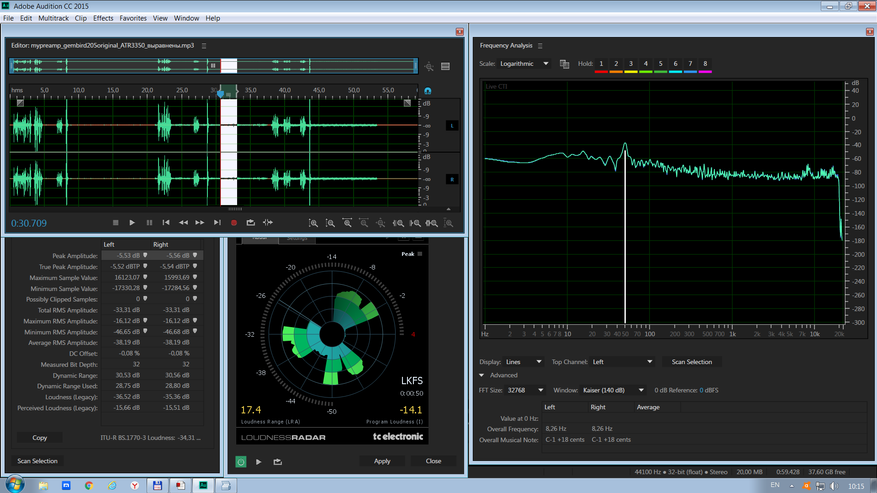Click Loudness Radar preview play button
Viewport: 877px width, 493px height.
pyautogui.click(x=258, y=462)
